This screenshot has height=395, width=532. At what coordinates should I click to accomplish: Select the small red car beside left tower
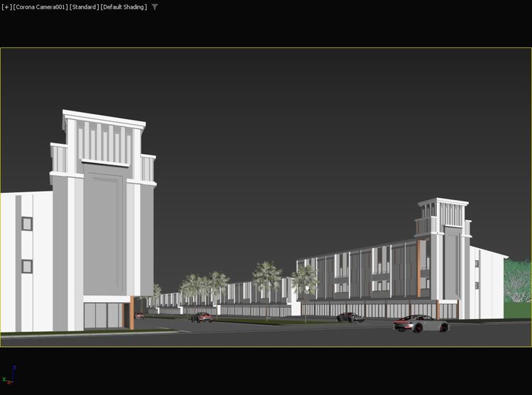[x=140, y=316]
